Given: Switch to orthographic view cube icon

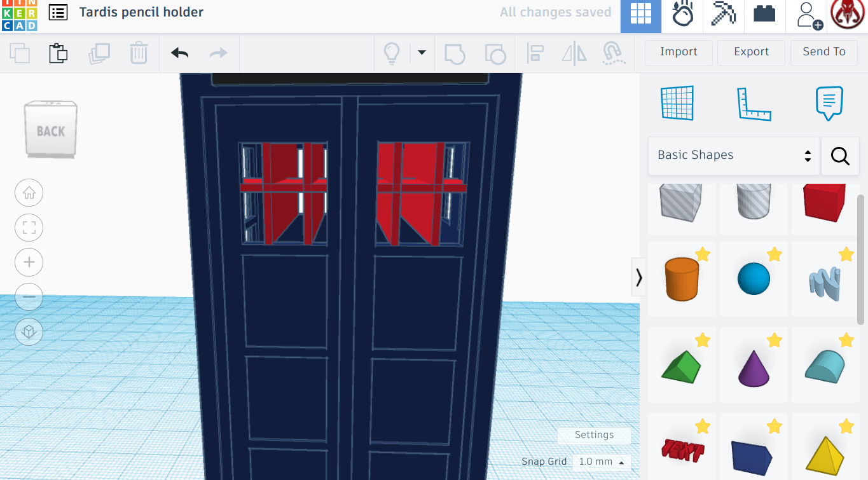Looking at the screenshot, I should [29, 331].
